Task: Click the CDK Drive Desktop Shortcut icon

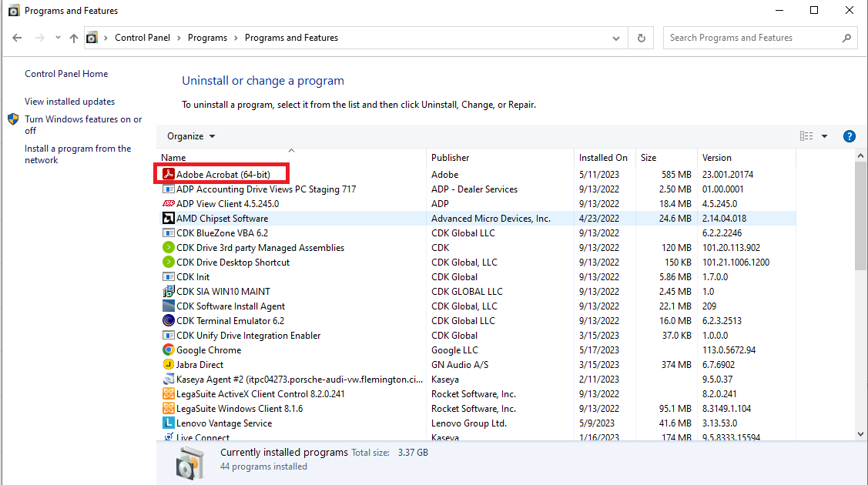Action: (168, 263)
